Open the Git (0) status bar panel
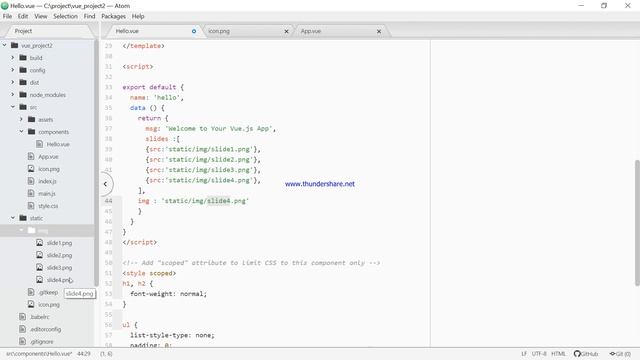 [x=620, y=353]
